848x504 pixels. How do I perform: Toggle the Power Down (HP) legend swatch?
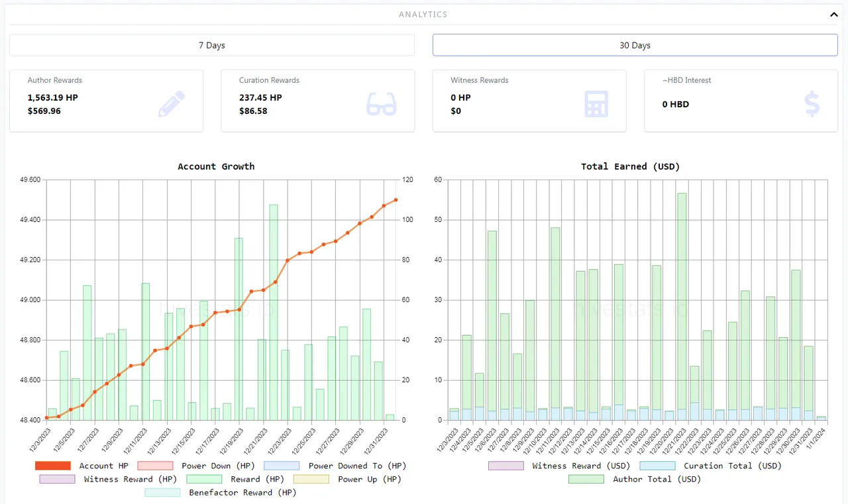coord(155,466)
